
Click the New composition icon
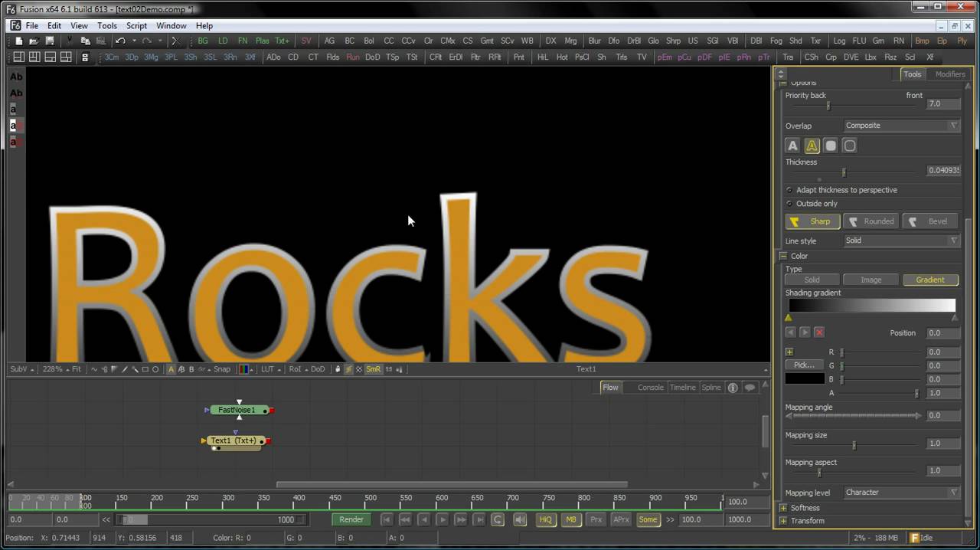(19, 41)
